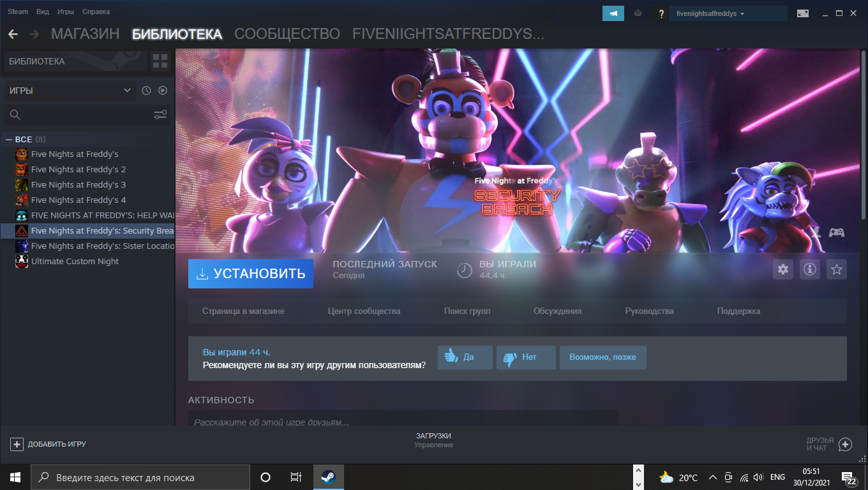This screenshot has width=868, height=490.
Task: Open Страница в магазине link
Action: click(x=243, y=311)
